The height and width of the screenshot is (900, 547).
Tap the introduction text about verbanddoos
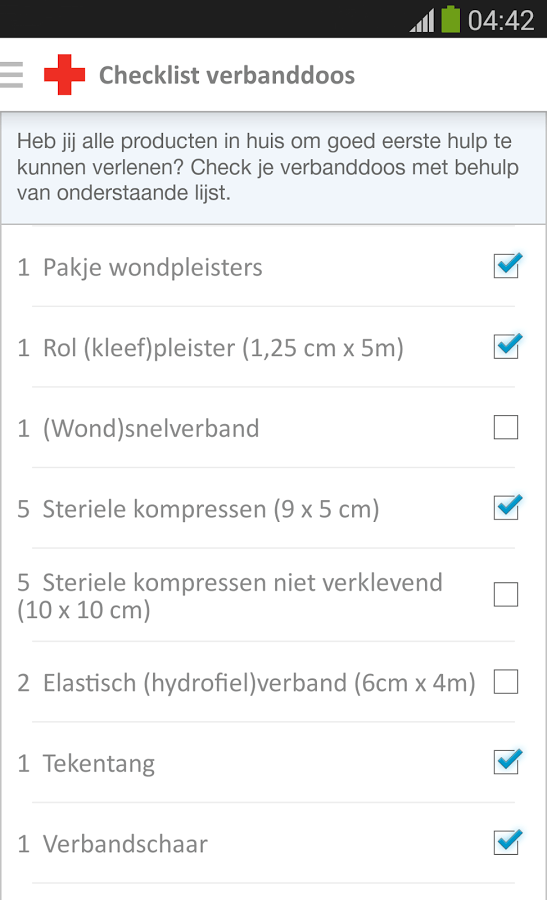coord(267,167)
